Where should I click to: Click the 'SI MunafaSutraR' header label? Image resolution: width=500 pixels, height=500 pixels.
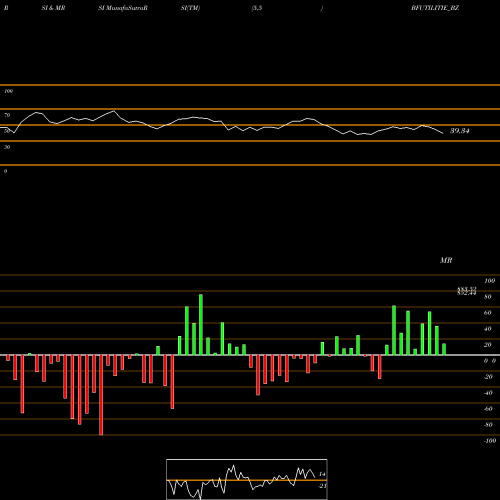tap(123, 8)
